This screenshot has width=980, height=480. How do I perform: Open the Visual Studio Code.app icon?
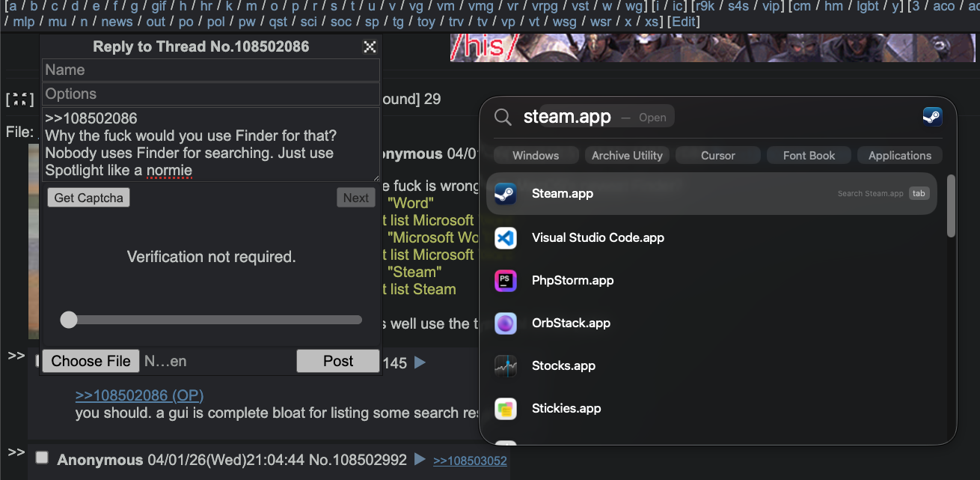505,238
